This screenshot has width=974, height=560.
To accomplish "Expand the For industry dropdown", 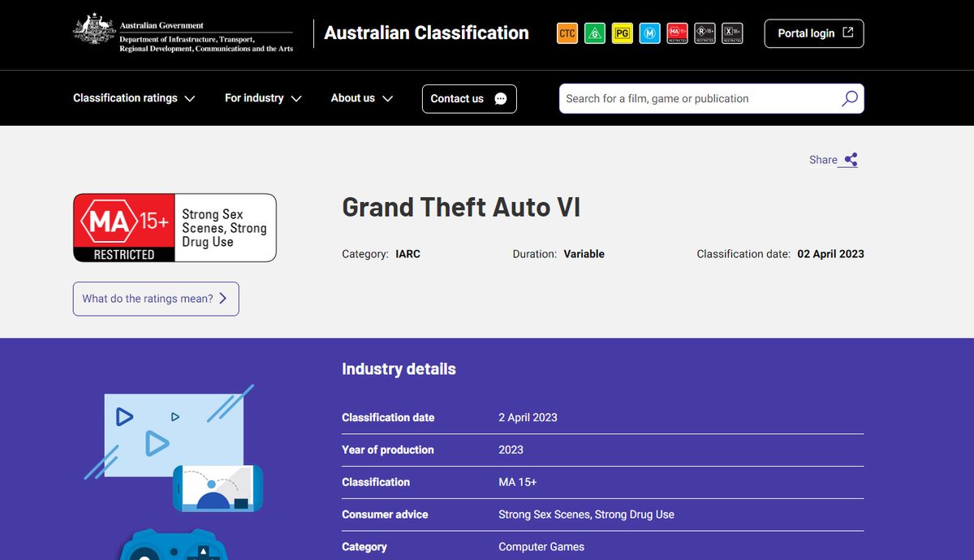I will 263,98.
